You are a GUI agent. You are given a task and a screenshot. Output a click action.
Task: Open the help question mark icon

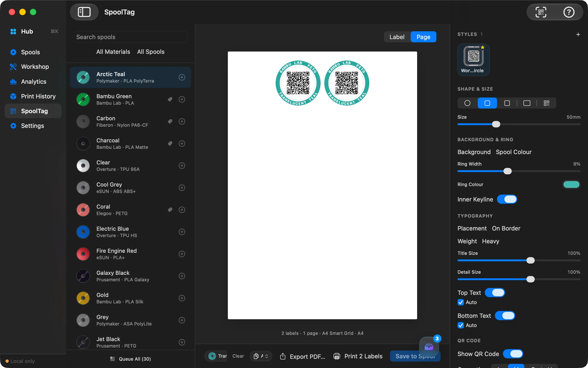[568, 12]
